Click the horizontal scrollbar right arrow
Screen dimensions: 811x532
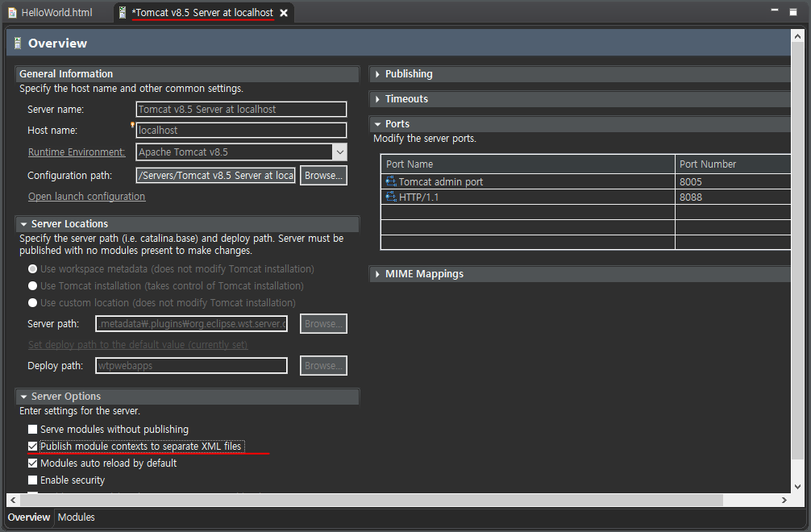784,500
